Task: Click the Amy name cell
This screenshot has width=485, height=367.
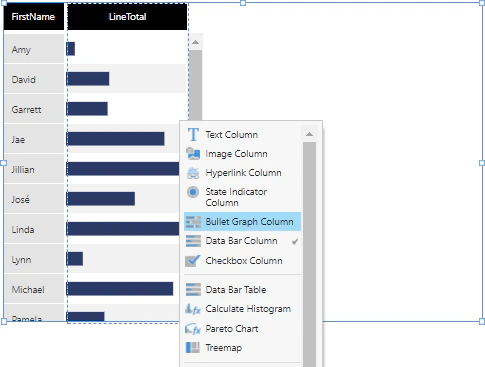Action: [34, 49]
